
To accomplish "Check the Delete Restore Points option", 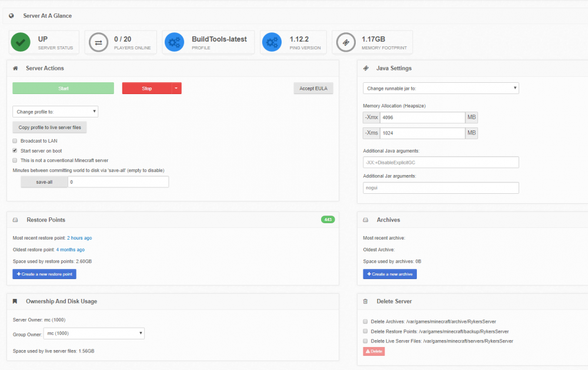I will click(365, 331).
